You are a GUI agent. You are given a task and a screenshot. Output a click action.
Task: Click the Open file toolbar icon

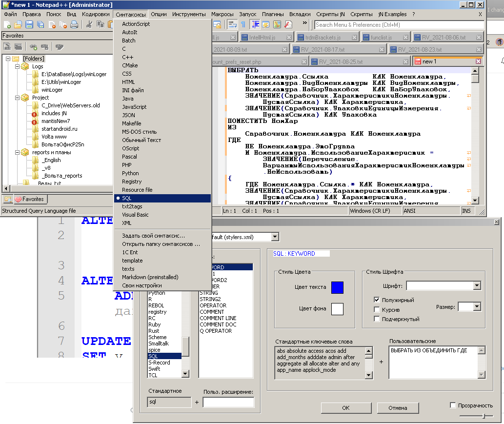(x=18, y=24)
